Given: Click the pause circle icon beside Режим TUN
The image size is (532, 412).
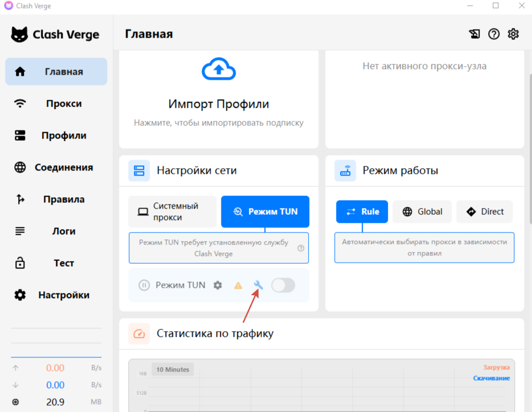Looking at the screenshot, I should [x=144, y=285].
